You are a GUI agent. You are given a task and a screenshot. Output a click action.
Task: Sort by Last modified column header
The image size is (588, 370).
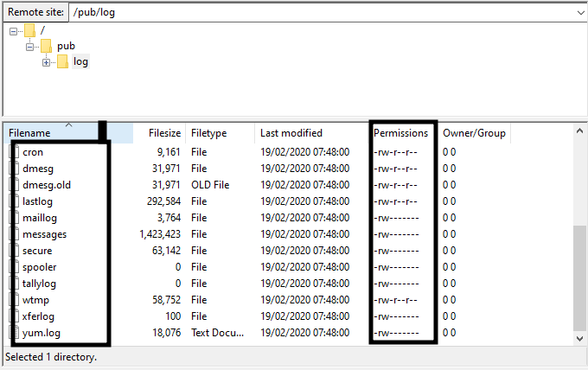pos(291,133)
